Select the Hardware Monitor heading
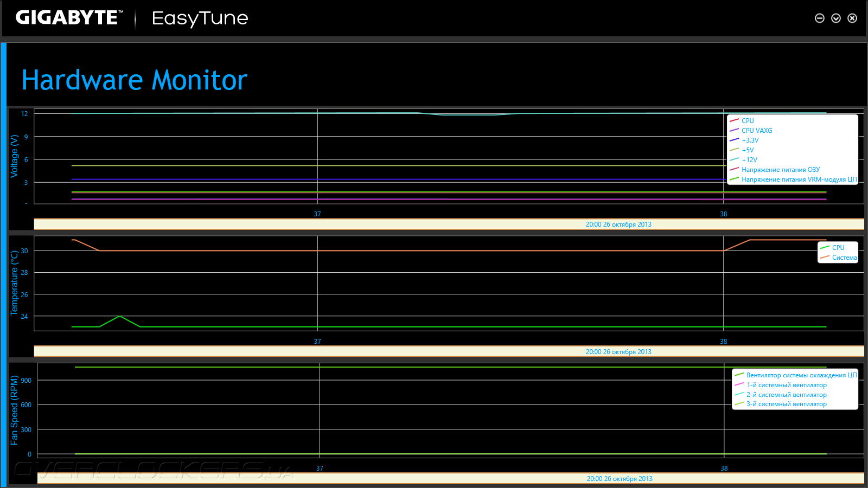 pos(135,80)
